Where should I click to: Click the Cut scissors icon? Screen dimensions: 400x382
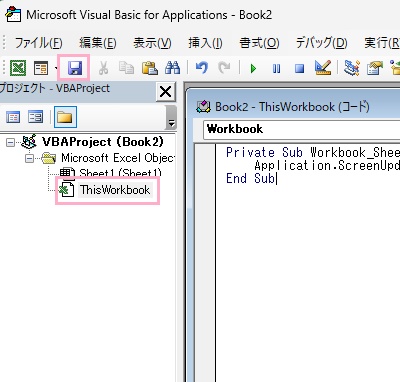[x=103, y=68]
